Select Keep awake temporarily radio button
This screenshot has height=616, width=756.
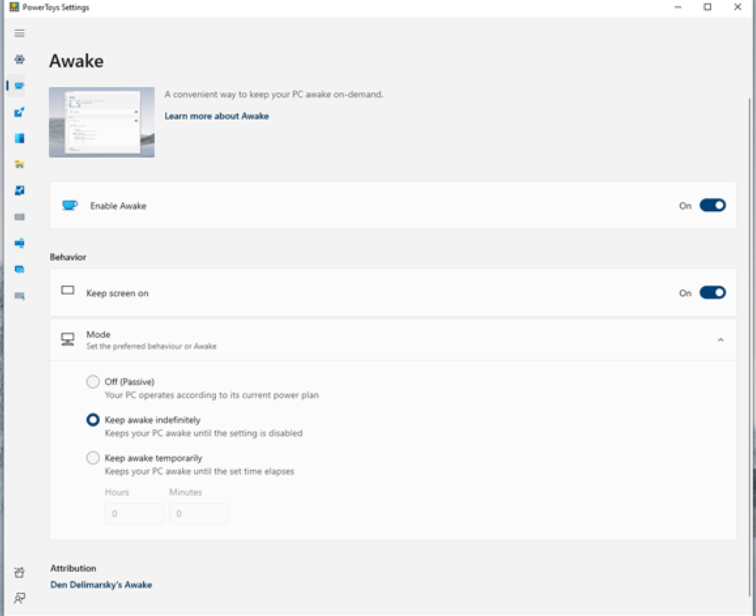point(93,457)
